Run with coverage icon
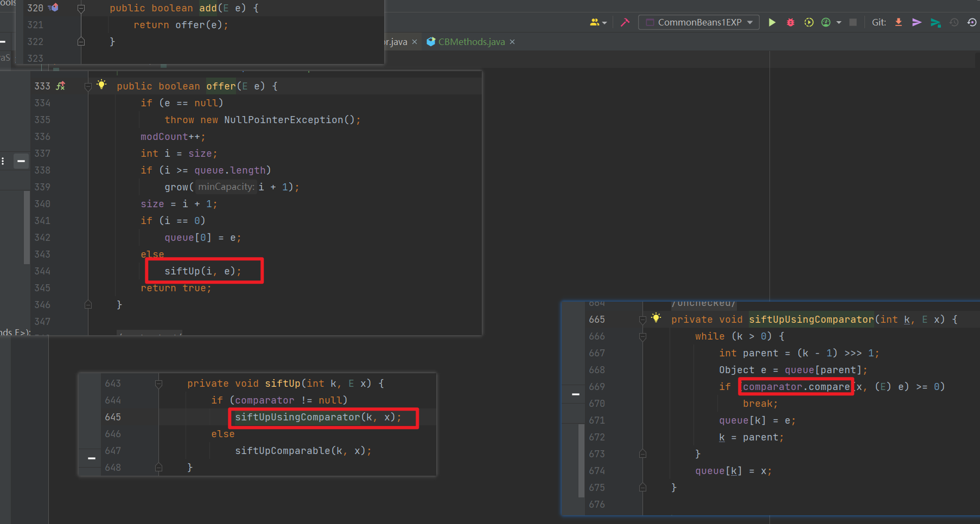 (x=809, y=22)
